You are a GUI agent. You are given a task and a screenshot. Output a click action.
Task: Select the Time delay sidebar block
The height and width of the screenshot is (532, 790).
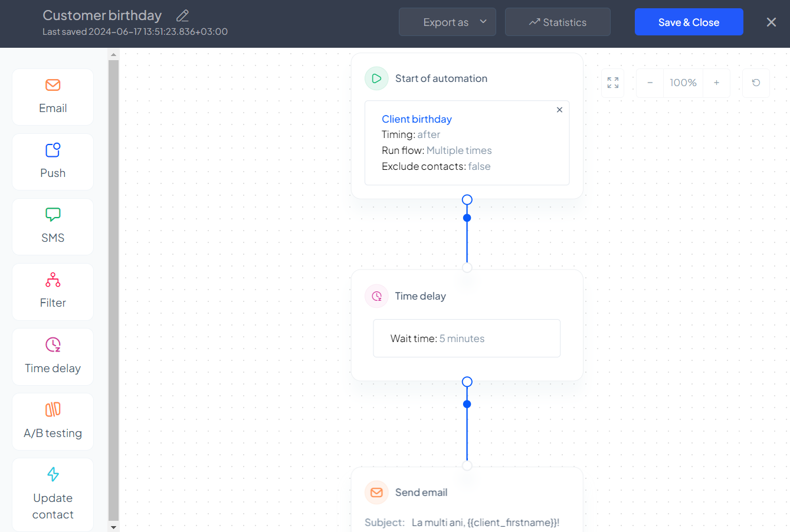click(53, 356)
